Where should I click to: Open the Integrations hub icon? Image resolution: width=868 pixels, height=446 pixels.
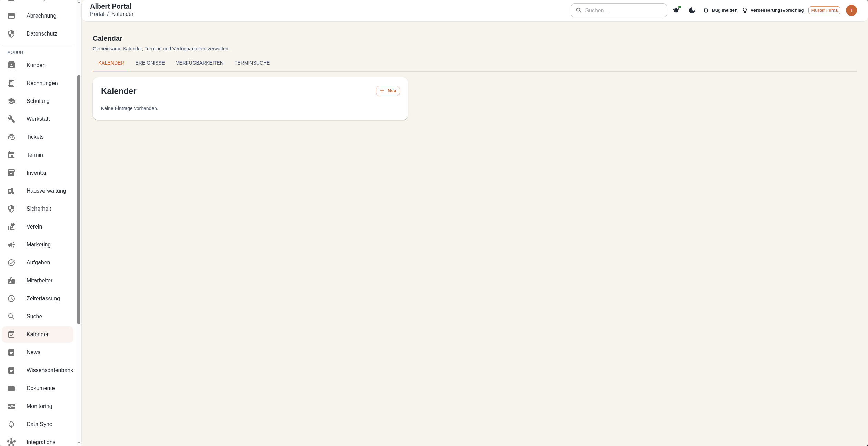point(11,442)
